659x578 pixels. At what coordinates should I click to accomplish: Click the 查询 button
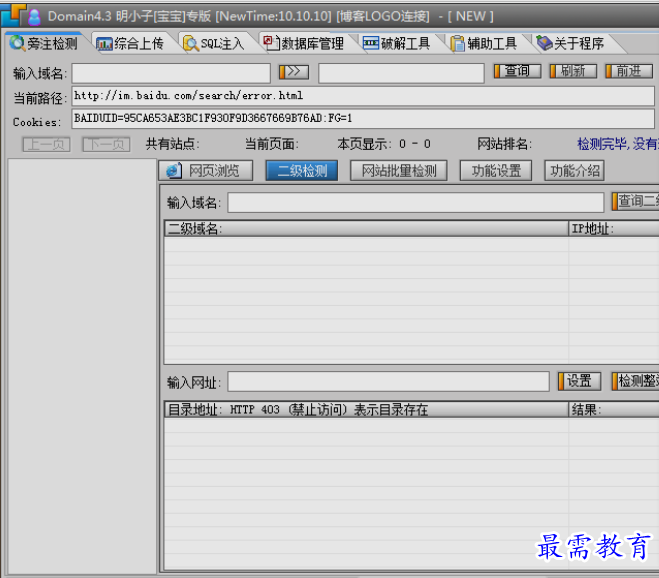(517, 71)
